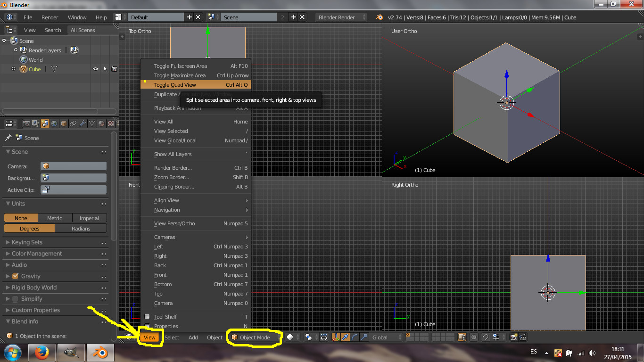Expand the Audio panel

tap(19, 265)
